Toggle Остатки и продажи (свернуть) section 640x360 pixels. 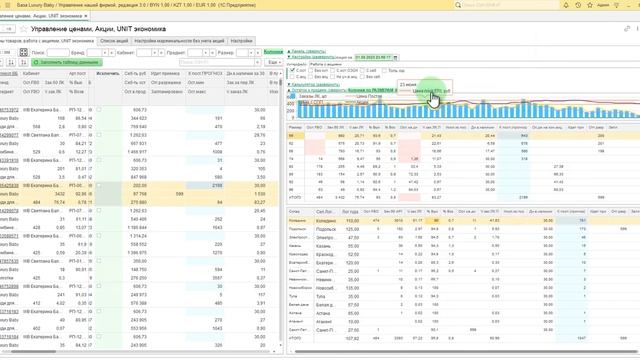point(317,90)
